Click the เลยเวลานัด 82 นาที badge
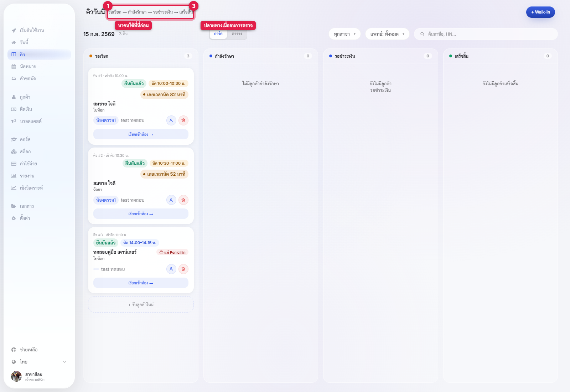This screenshot has width=570, height=392. click(164, 94)
